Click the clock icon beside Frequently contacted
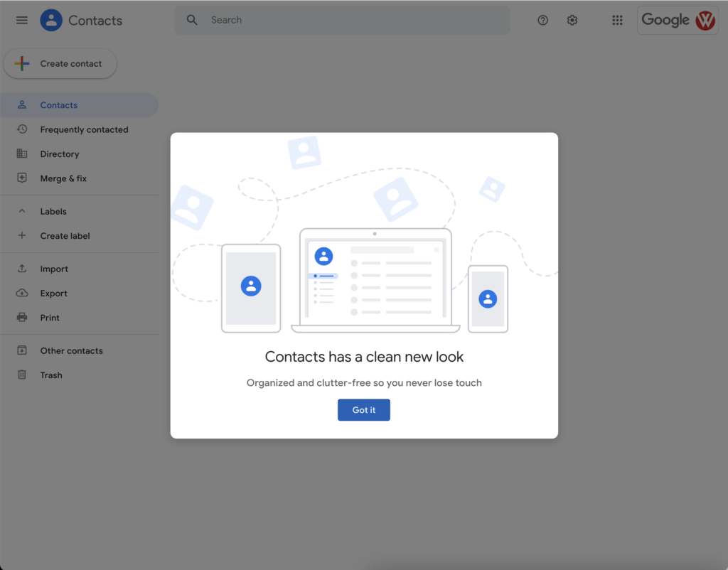Viewport: 728px width, 570px height. click(x=22, y=129)
